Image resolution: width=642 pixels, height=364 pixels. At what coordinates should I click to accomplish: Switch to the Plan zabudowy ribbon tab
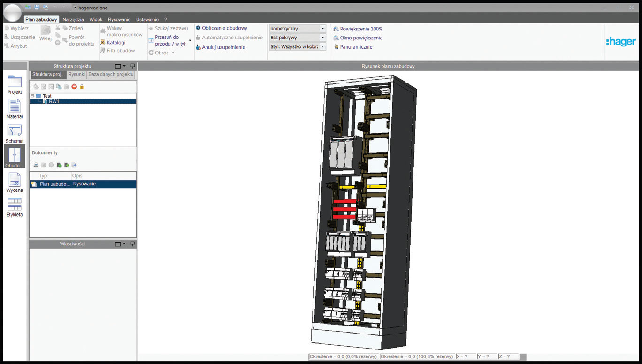41,19
